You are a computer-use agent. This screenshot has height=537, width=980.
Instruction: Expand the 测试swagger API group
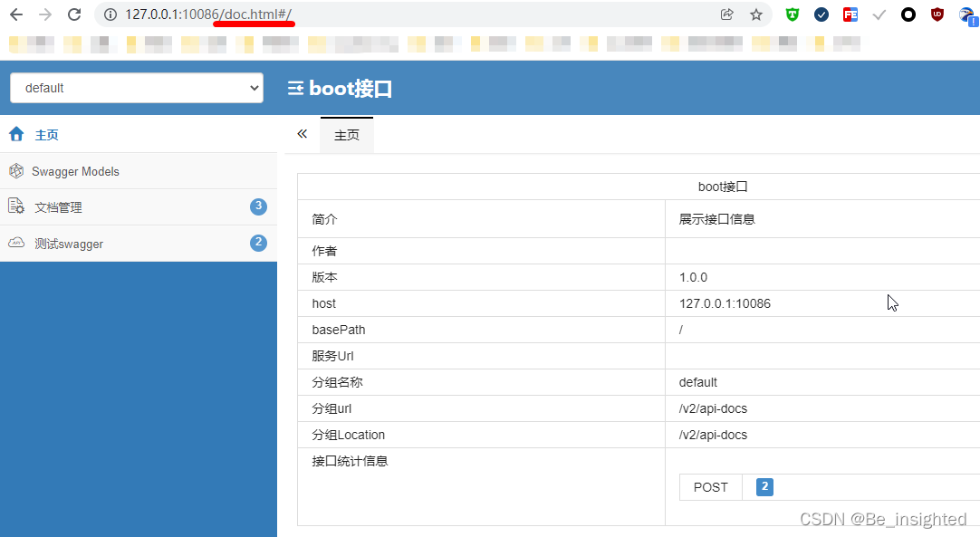[x=139, y=244]
